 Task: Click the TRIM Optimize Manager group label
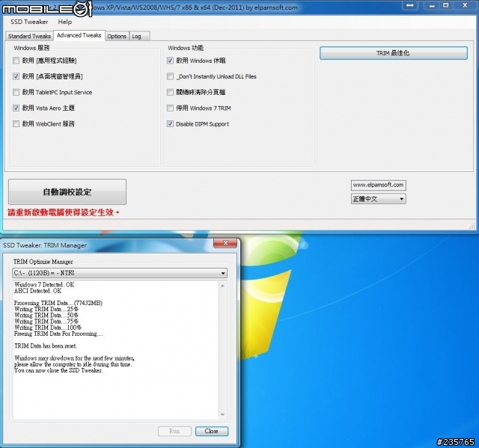coord(43,262)
